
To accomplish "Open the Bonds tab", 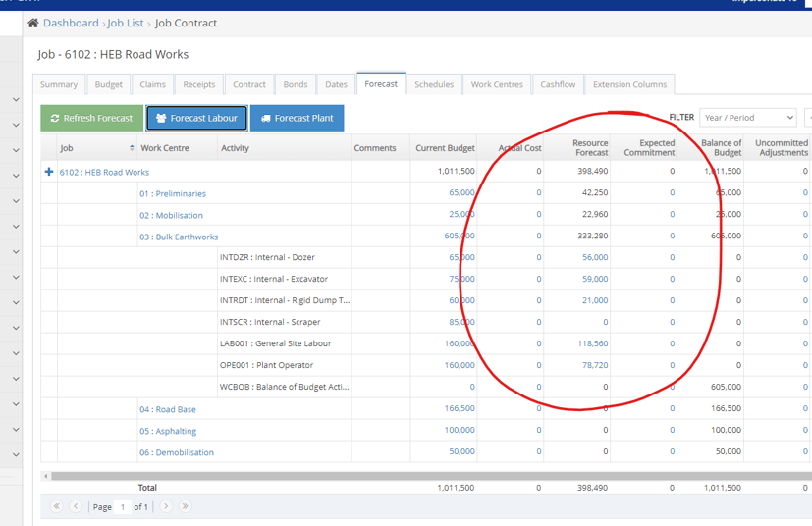I will [296, 84].
